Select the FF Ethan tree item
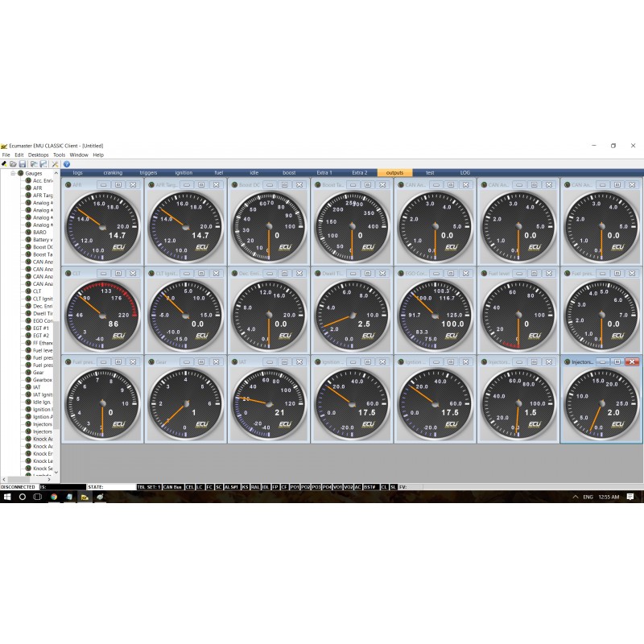This screenshot has width=644, height=644. coord(43,343)
